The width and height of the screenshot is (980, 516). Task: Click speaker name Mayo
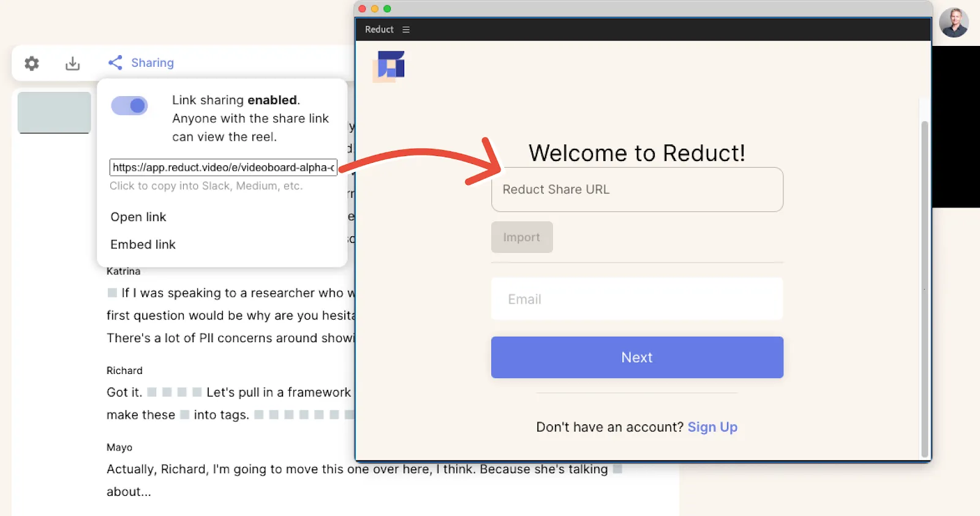point(119,447)
